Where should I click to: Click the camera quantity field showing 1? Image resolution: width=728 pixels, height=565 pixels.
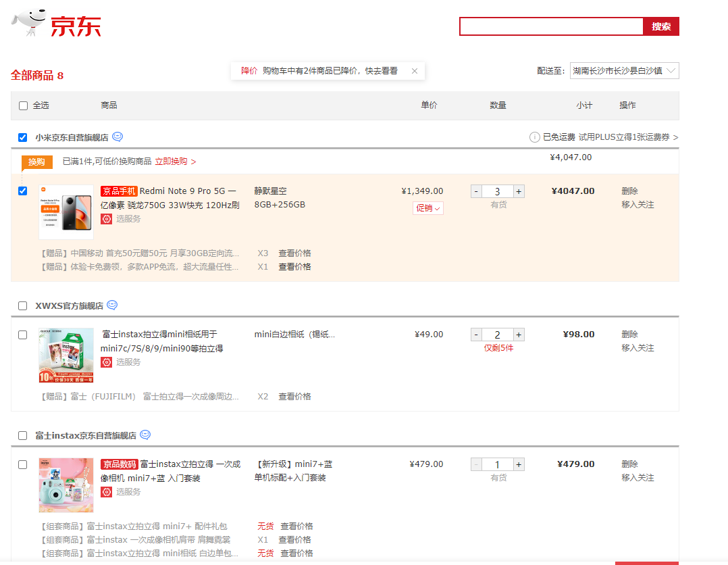point(497,464)
